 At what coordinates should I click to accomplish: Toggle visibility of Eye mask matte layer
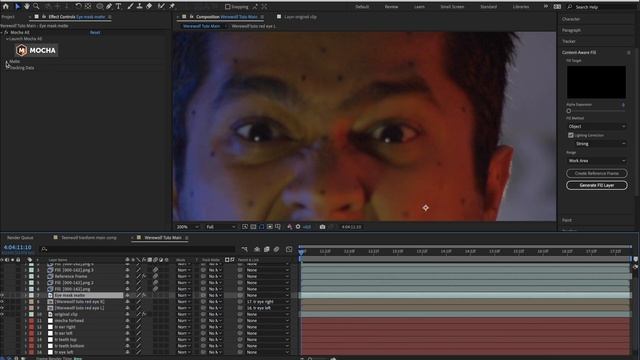[x=2, y=295]
